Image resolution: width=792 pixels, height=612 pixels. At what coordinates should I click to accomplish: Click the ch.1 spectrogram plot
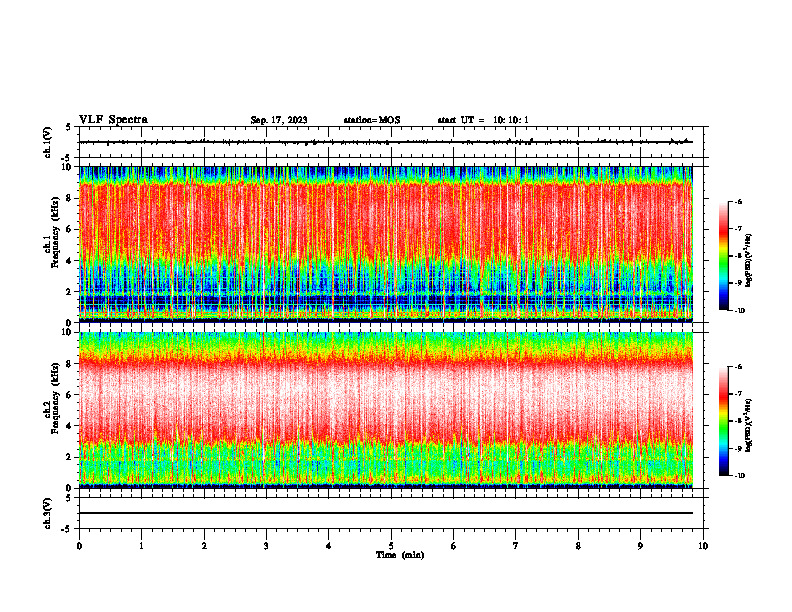pos(386,244)
